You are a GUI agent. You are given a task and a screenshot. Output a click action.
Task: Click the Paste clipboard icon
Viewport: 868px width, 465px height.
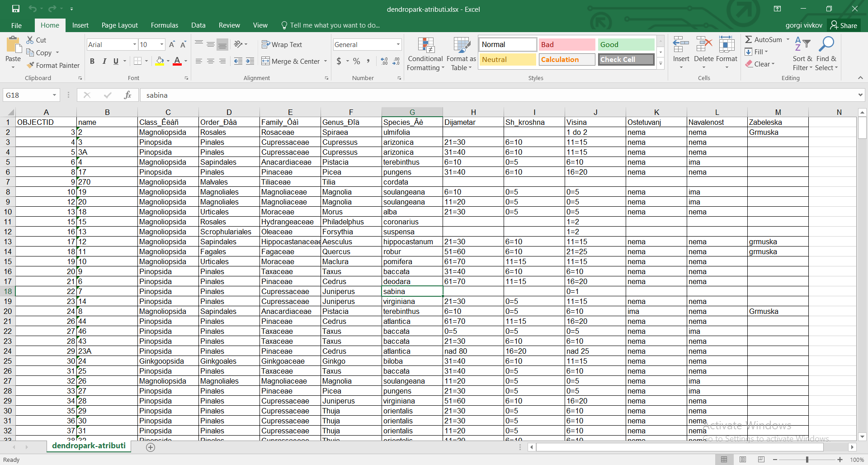[x=13, y=45]
